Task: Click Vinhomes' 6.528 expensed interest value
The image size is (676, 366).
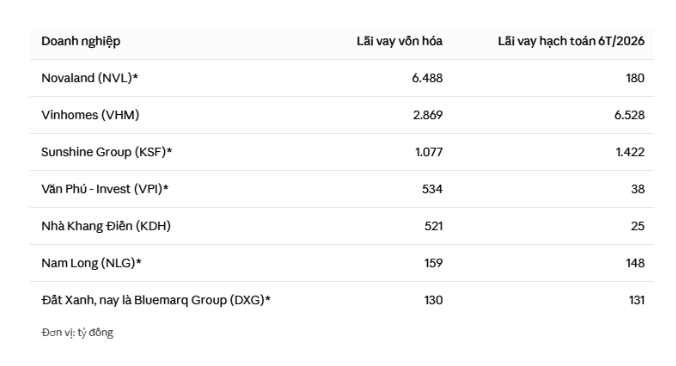Action: (x=629, y=115)
